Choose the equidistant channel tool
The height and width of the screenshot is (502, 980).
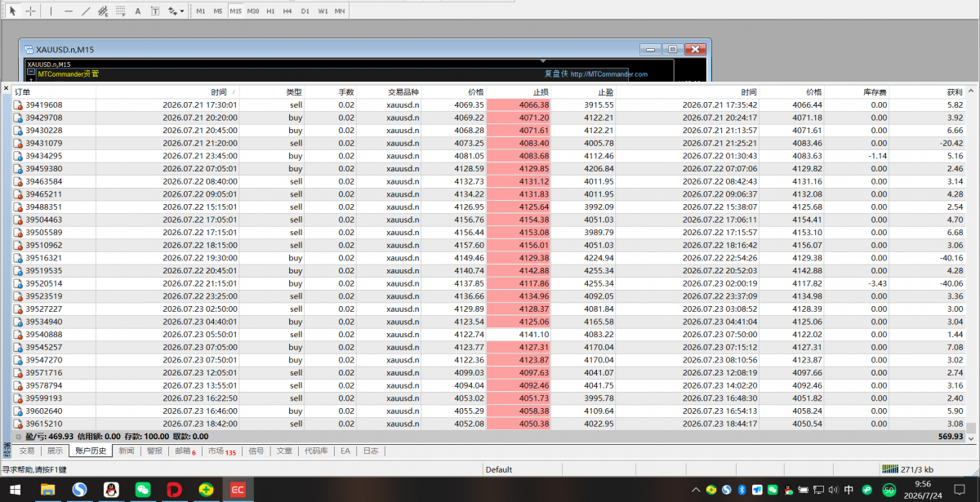click(103, 11)
